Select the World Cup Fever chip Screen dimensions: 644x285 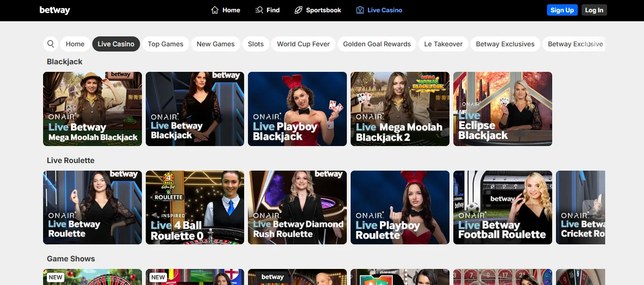(303, 44)
